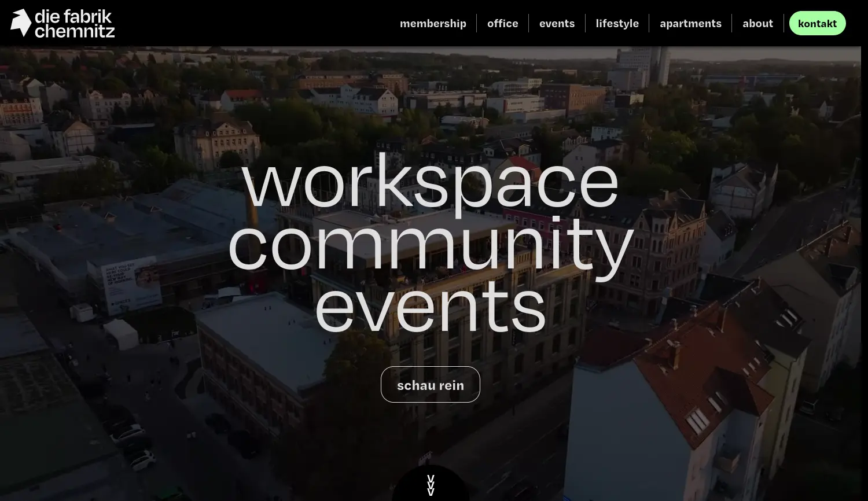The width and height of the screenshot is (868, 501).
Task: Click the downward chevrons scroll icon
Action: tap(431, 485)
